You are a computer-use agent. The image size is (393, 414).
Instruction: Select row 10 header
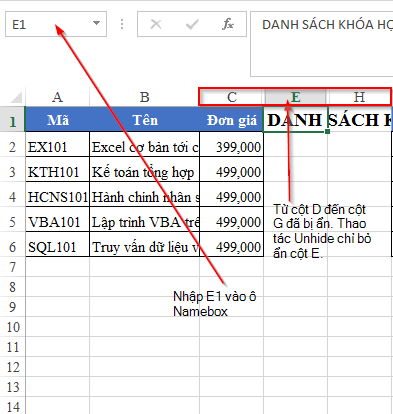pyautogui.click(x=13, y=327)
